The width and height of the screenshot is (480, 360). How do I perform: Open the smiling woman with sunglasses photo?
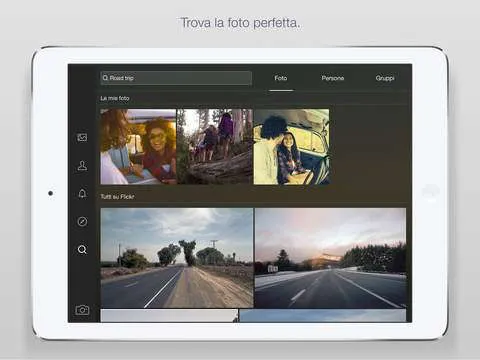click(x=138, y=147)
